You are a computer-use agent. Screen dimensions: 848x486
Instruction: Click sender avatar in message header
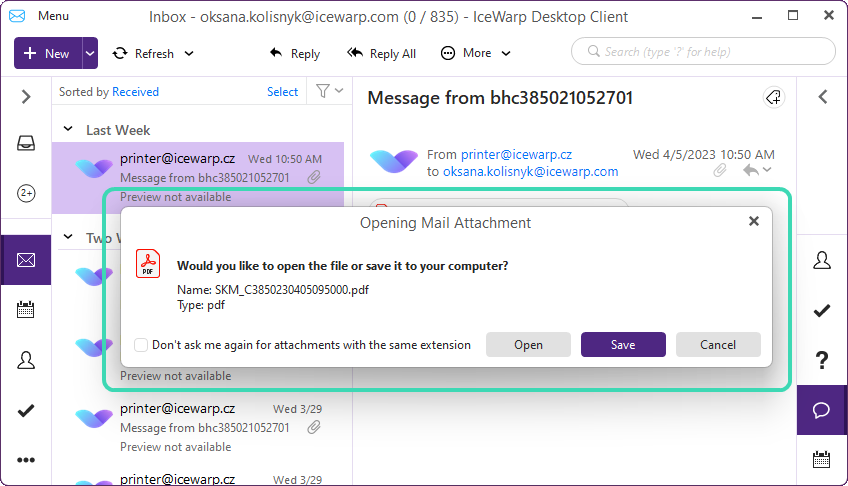pyautogui.click(x=394, y=162)
